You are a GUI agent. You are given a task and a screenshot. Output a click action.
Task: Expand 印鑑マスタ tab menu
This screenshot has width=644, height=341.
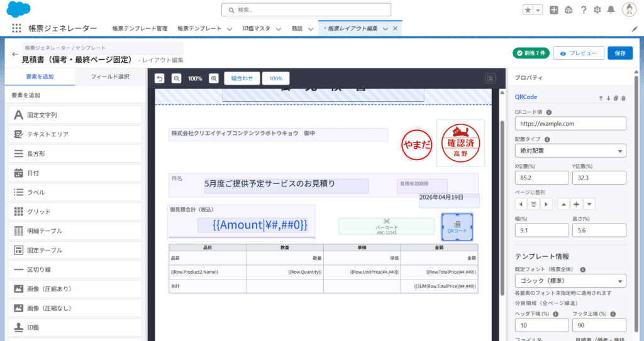(x=278, y=29)
